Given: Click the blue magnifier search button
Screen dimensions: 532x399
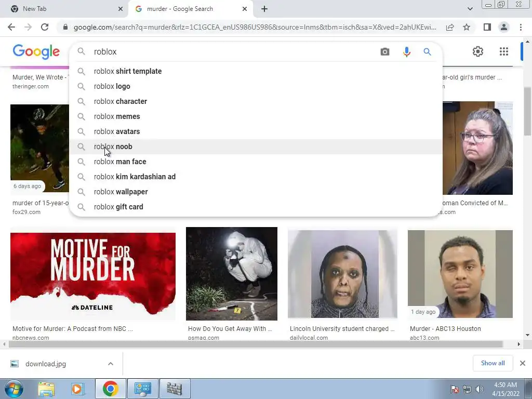Looking at the screenshot, I should [x=427, y=51].
